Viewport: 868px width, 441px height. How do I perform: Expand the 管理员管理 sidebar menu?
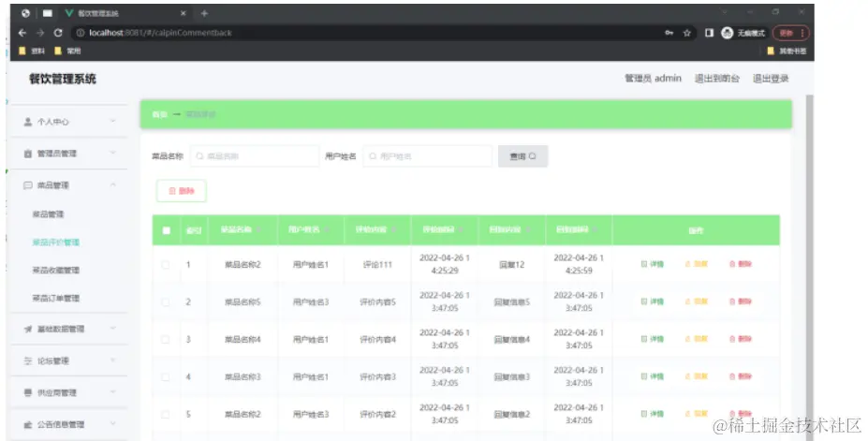tap(69, 154)
